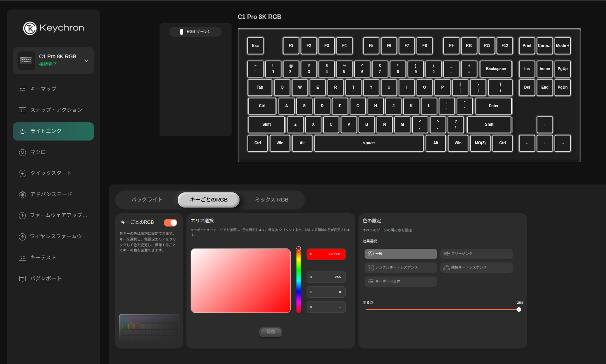Viewport: 606px width, 364px height.
Task: Toggle the キーごとのRGB switch off
Action: 171,222
